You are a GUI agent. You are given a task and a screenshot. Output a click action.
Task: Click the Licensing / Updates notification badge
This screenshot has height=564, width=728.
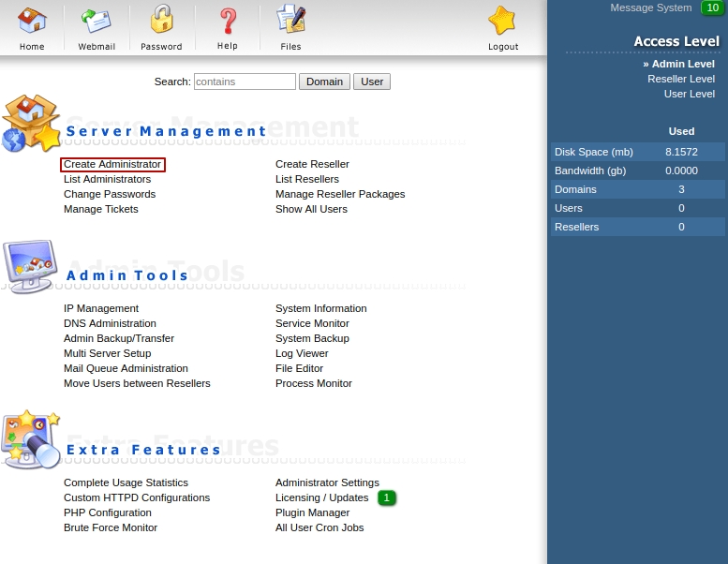pyautogui.click(x=387, y=497)
